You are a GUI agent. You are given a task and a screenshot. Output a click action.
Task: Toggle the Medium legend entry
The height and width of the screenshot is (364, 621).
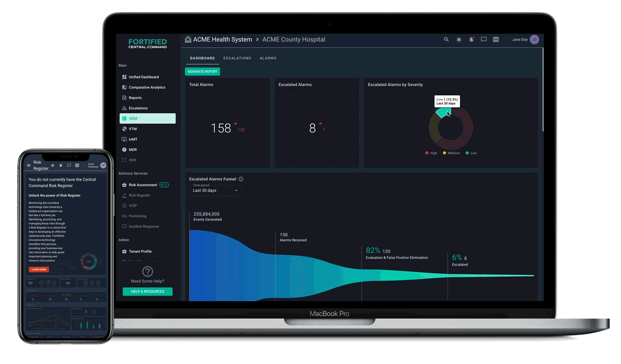[x=451, y=153]
